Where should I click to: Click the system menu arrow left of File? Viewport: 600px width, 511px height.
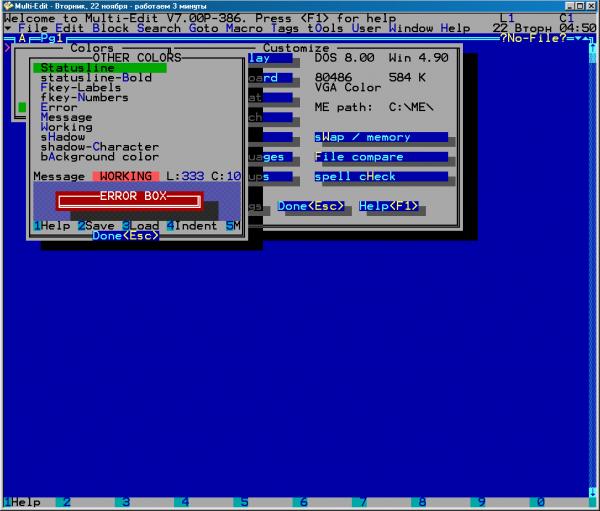(x=8, y=28)
